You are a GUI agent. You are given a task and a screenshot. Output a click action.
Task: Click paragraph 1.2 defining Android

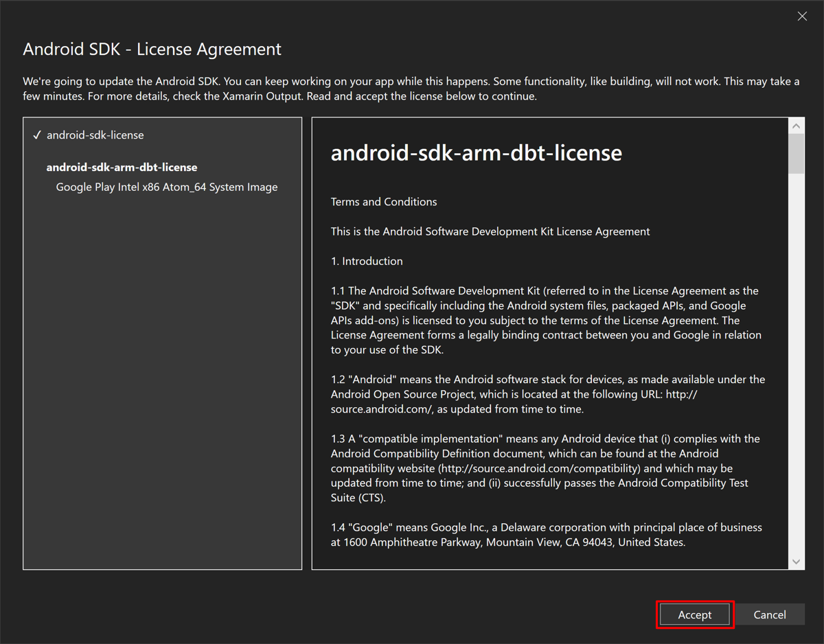click(548, 394)
